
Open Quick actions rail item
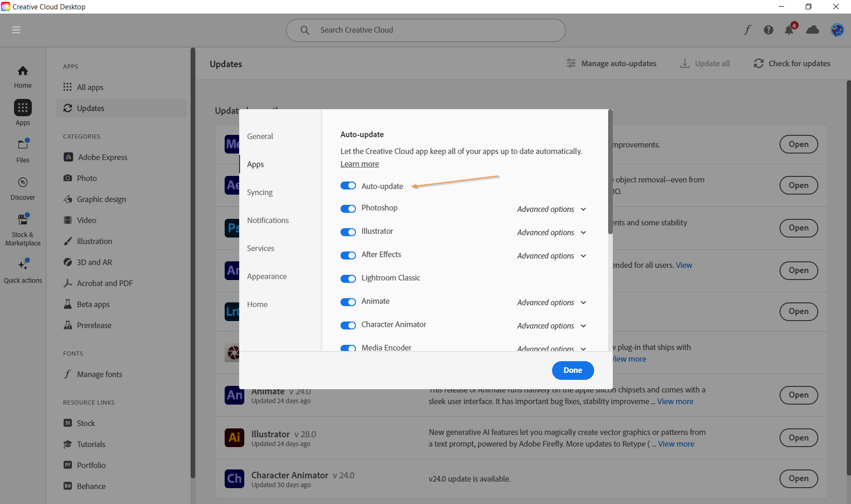click(23, 271)
